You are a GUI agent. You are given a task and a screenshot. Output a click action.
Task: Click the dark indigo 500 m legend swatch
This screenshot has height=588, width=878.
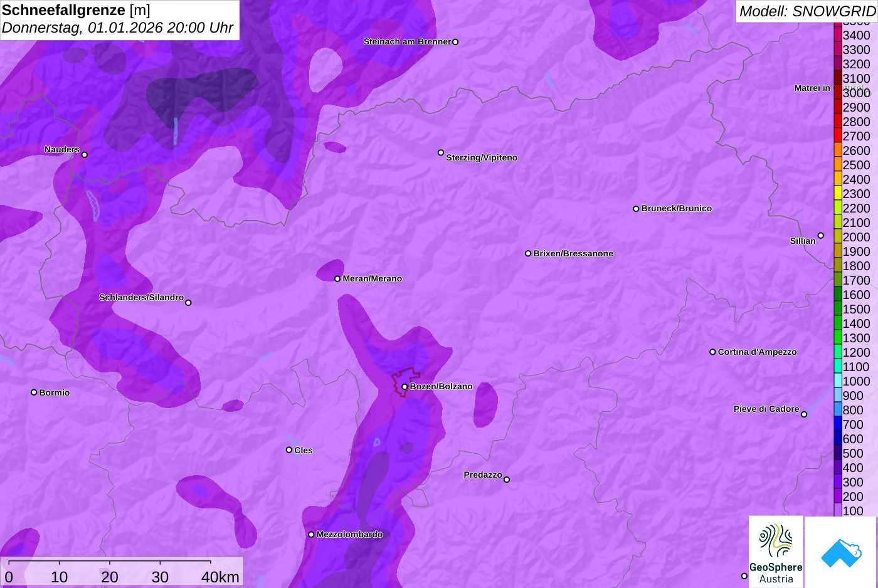pos(838,453)
